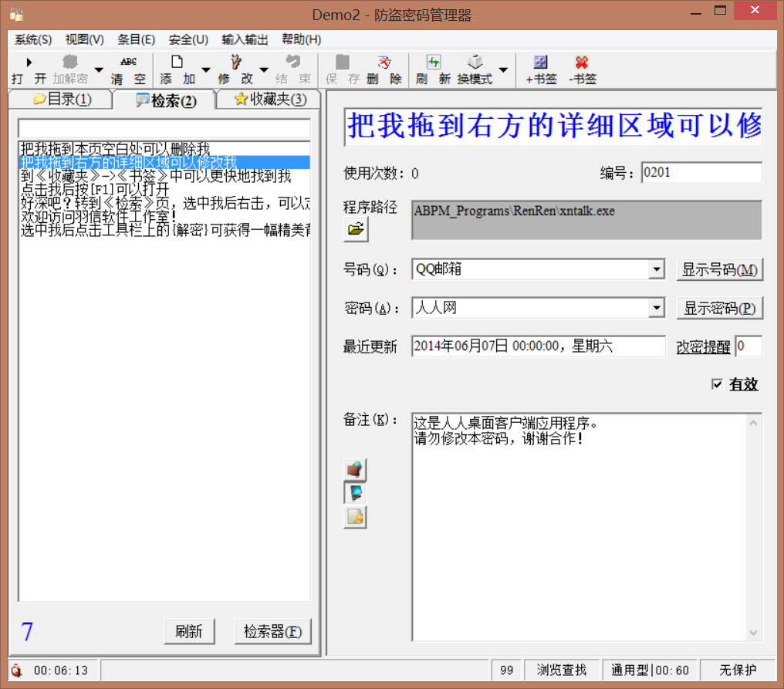Click the application icon in the title bar
The height and width of the screenshot is (689, 784).
16,15
